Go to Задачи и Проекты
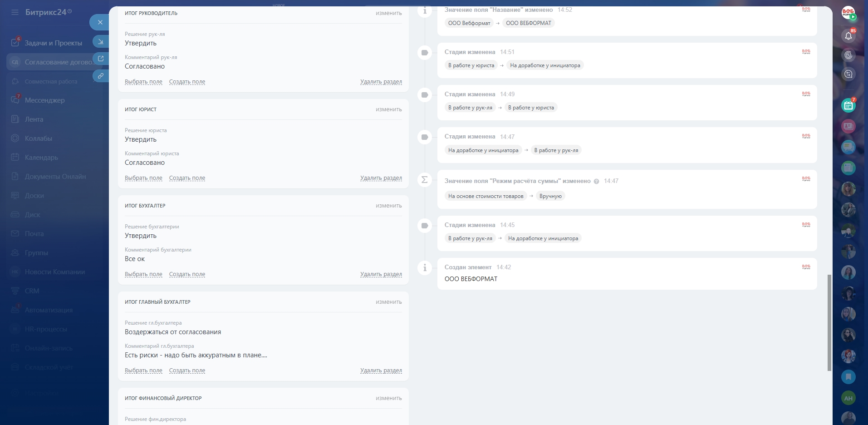Viewport: 868px width, 425px height. click(53, 43)
